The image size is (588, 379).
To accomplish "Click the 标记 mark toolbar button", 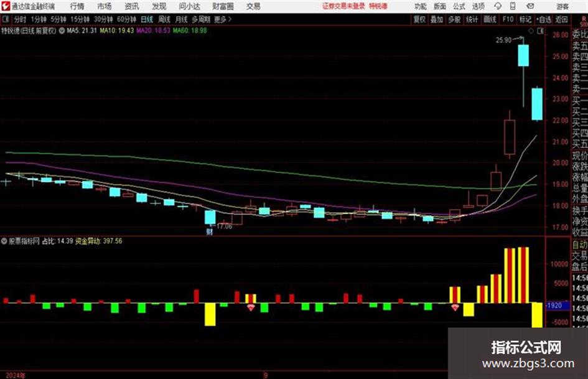I will (525, 19).
